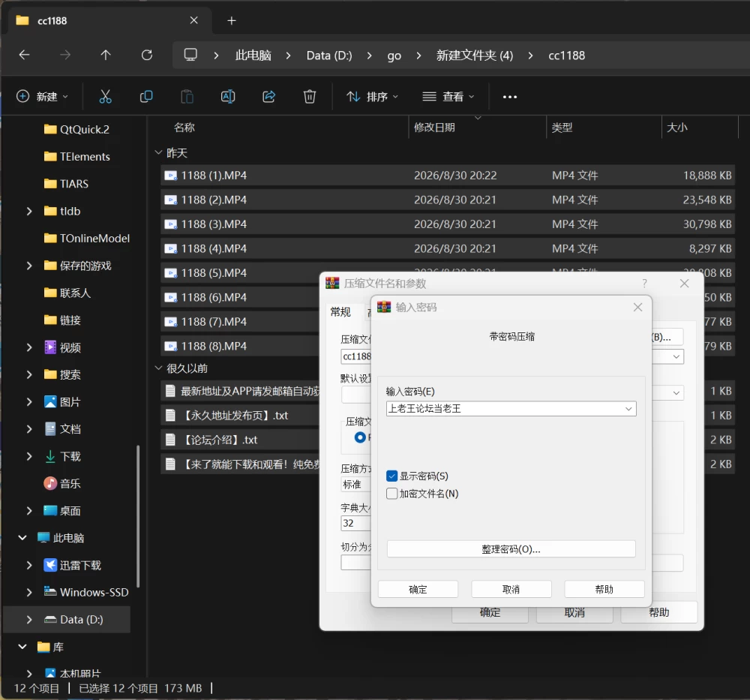Go up one folder level
Viewport: 750px width, 700px height.
(106, 55)
